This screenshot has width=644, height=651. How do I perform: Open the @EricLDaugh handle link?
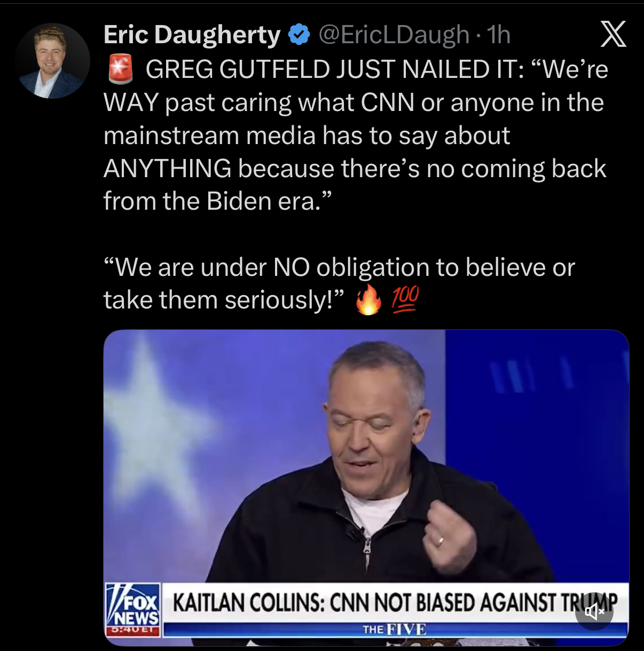point(394,35)
